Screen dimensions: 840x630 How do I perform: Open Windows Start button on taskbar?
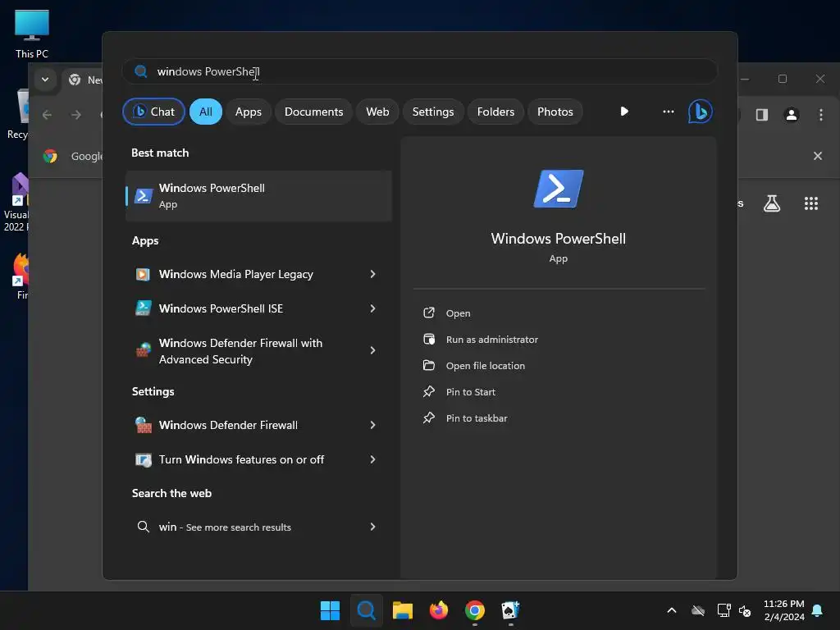(330, 610)
